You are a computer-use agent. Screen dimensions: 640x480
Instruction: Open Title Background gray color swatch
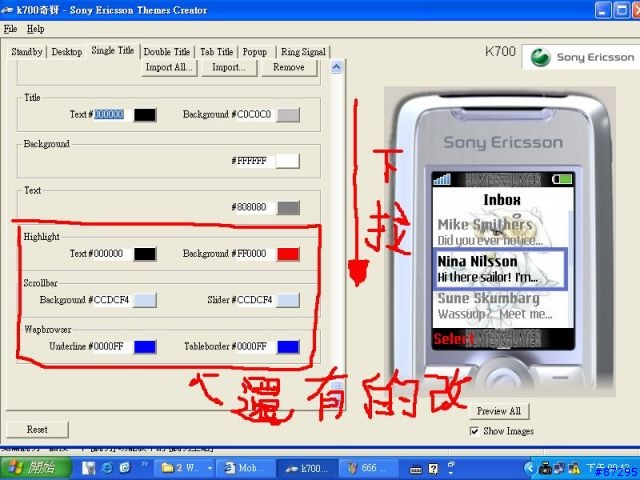click(288, 115)
